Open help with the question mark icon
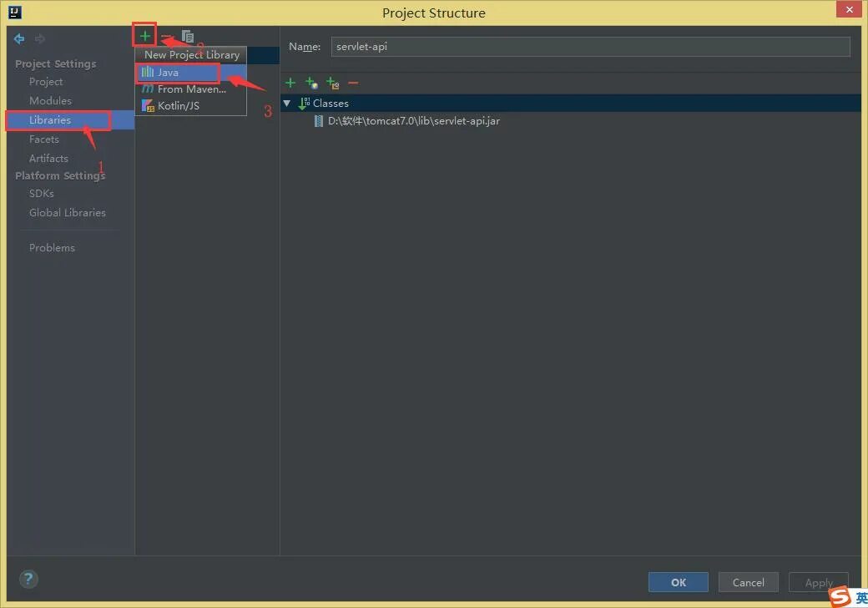 point(28,580)
